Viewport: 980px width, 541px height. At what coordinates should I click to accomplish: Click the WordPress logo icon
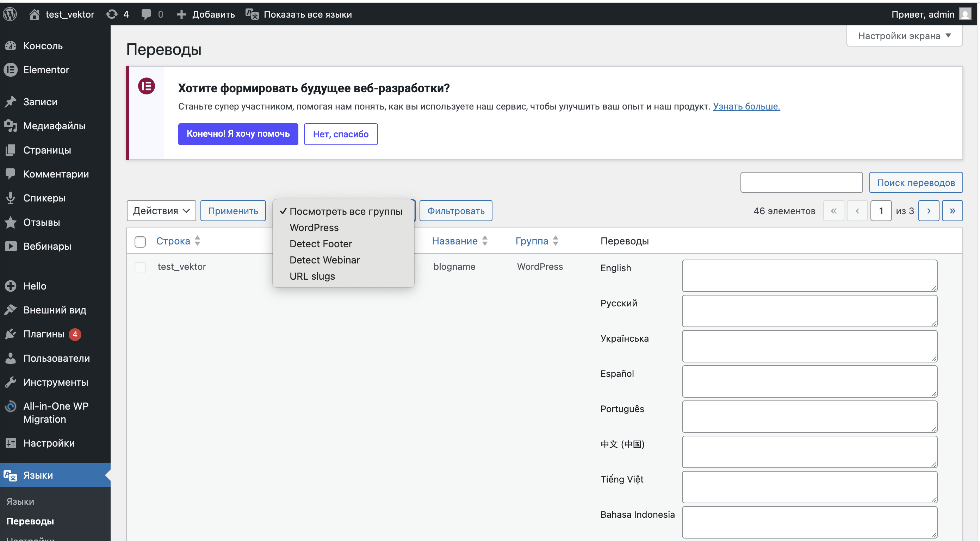coord(10,14)
